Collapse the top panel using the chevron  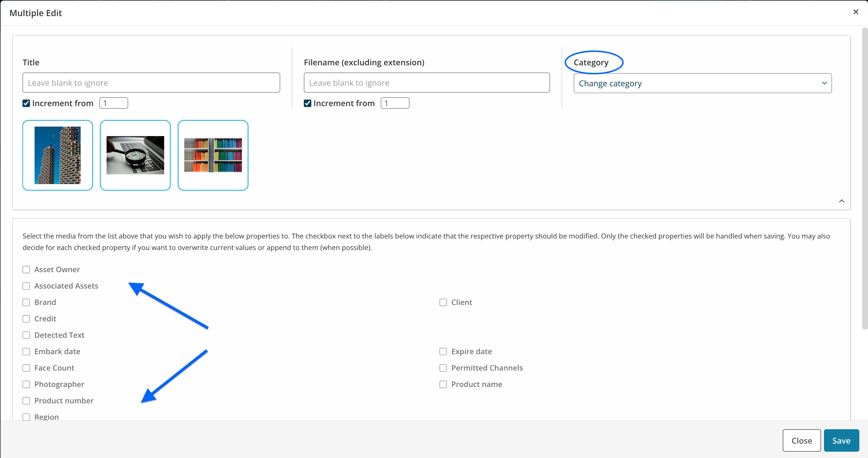pyautogui.click(x=842, y=201)
